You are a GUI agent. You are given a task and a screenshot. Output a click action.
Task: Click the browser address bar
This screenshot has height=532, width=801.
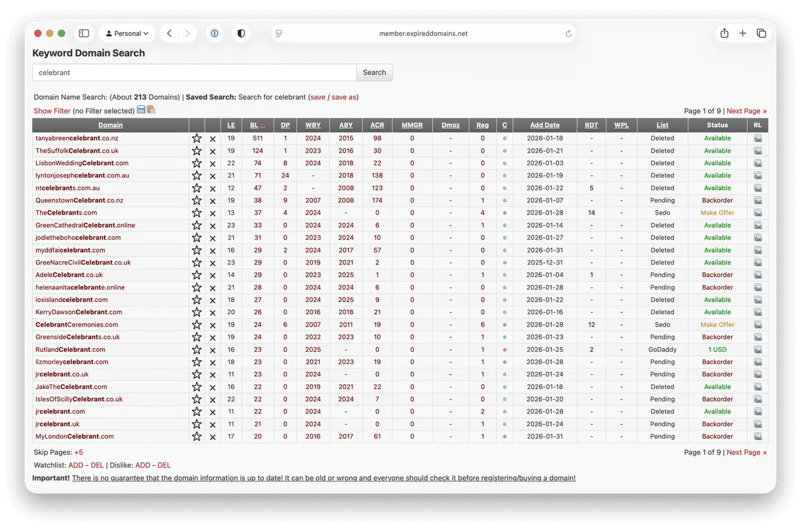pyautogui.click(x=423, y=34)
